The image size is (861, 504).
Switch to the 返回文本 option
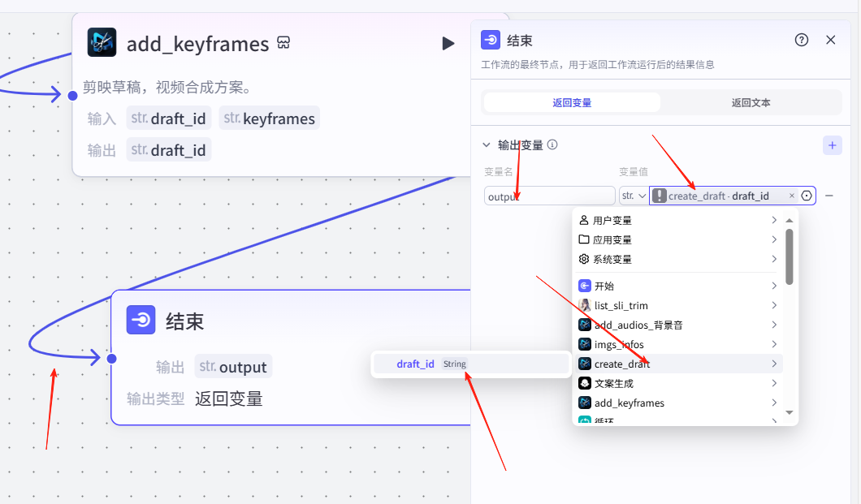click(751, 102)
